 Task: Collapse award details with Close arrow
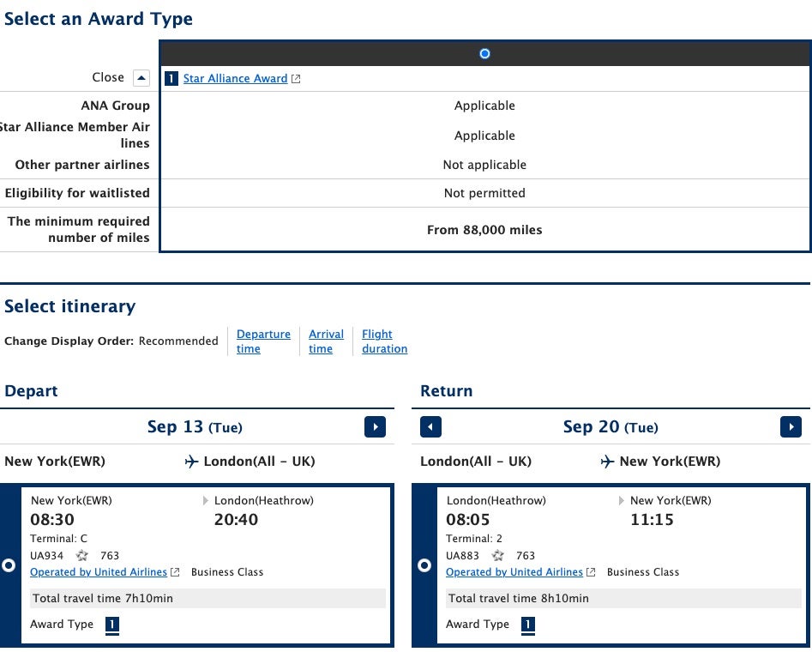click(x=141, y=78)
